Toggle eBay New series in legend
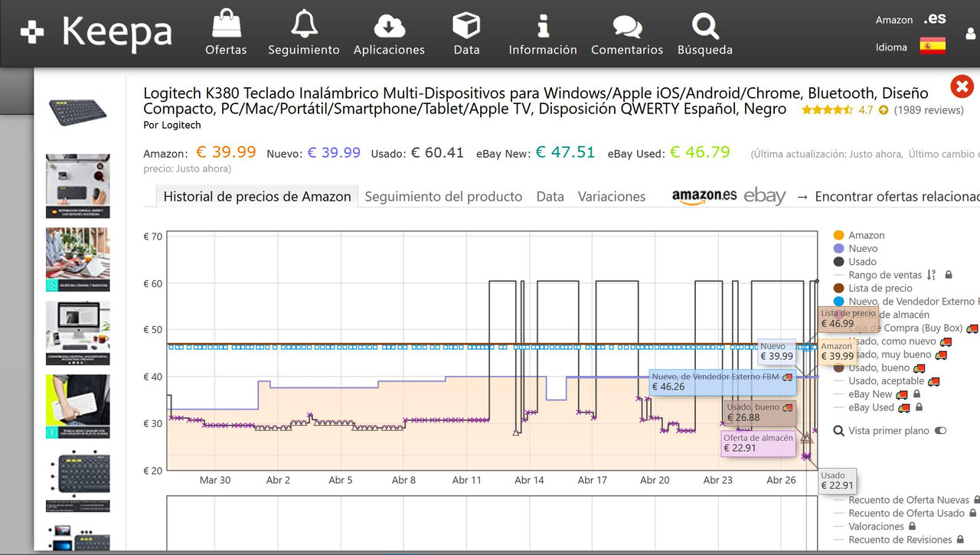The width and height of the screenshot is (980, 555). [x=863, y=394]
